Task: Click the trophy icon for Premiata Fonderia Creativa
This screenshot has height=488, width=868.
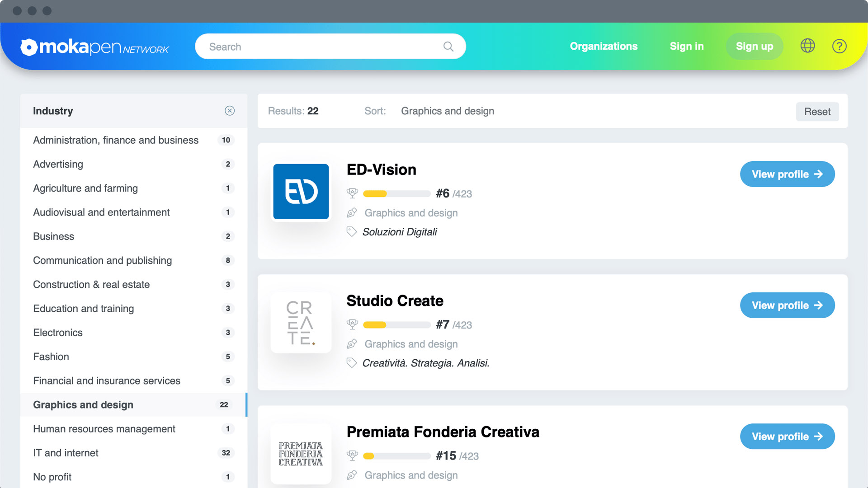Action: pos(352,456)
